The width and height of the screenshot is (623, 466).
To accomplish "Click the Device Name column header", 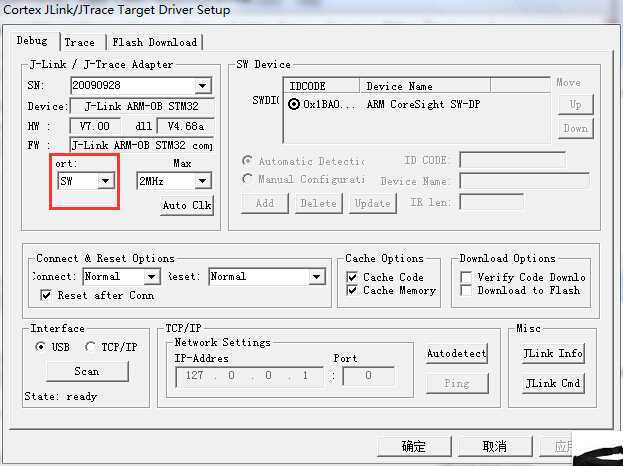I will (424, 86).
